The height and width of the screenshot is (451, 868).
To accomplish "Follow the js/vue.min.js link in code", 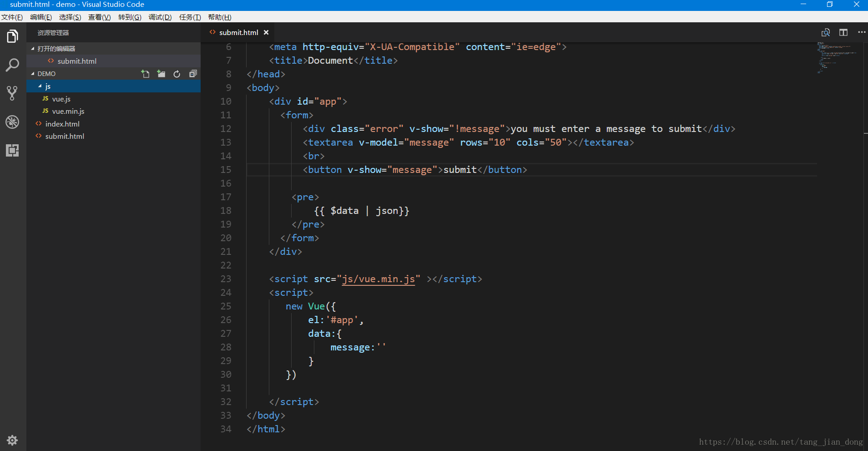I will coord(378,279).
